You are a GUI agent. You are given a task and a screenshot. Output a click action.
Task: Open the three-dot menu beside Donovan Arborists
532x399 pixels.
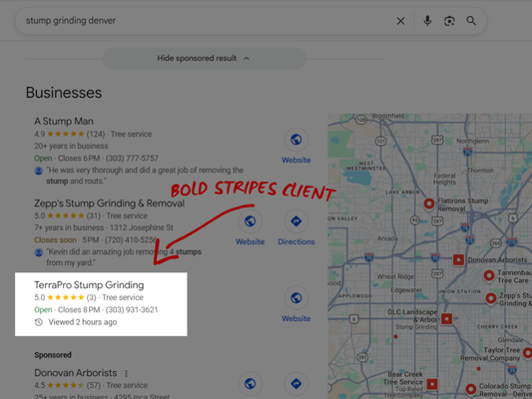(126, 374)
